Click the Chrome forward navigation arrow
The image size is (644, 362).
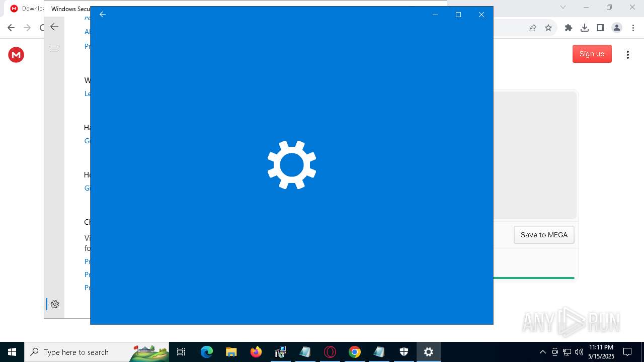[x=27, y=28]
